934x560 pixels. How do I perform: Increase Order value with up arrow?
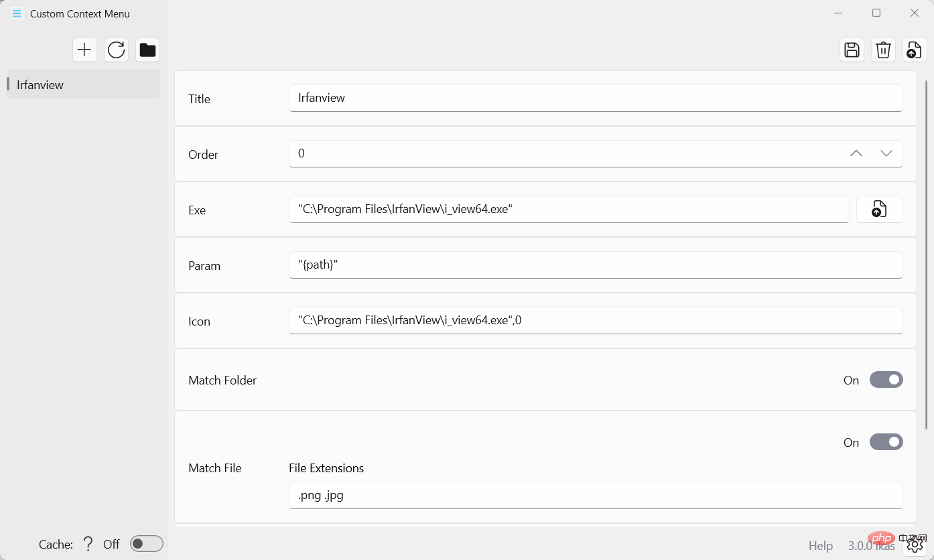856,153
